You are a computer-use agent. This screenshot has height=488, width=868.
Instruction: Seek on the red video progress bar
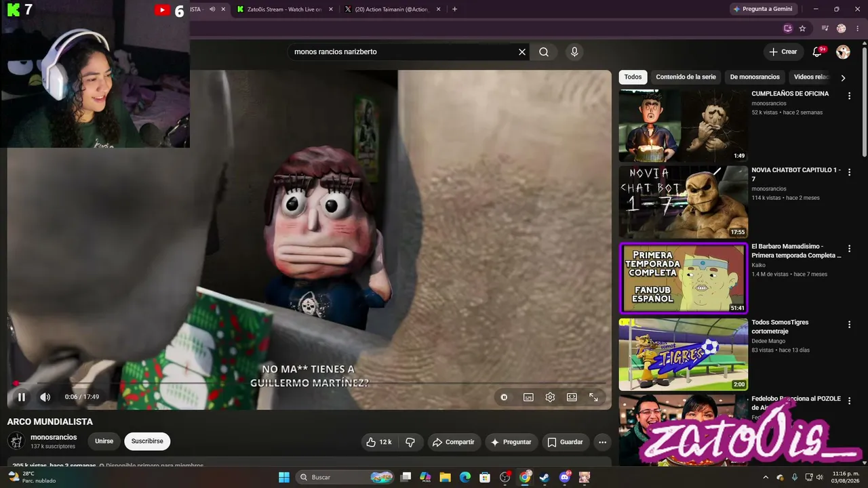pos(309,383)
